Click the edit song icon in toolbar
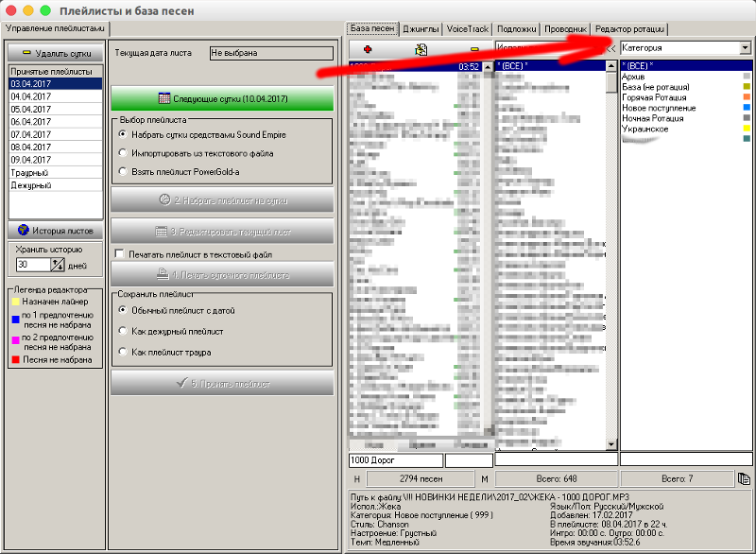Image resolution: width=756 pixels, height=554 pixels. [x=421, y=48]
